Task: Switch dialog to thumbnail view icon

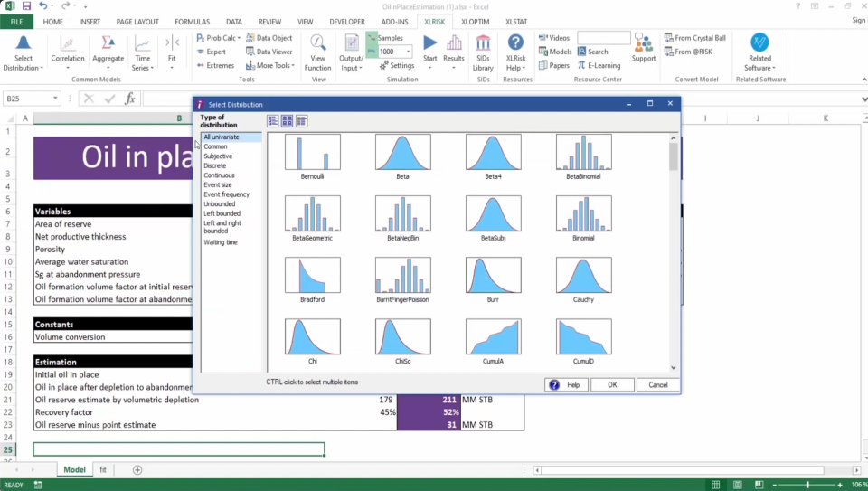Action: [x=287, y=121]
